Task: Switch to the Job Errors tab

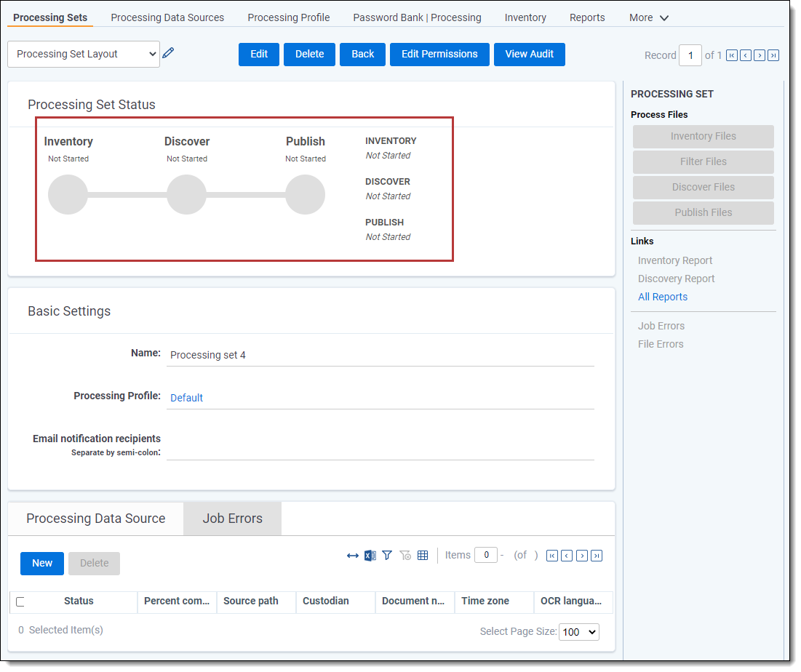Action: [232, 519]
